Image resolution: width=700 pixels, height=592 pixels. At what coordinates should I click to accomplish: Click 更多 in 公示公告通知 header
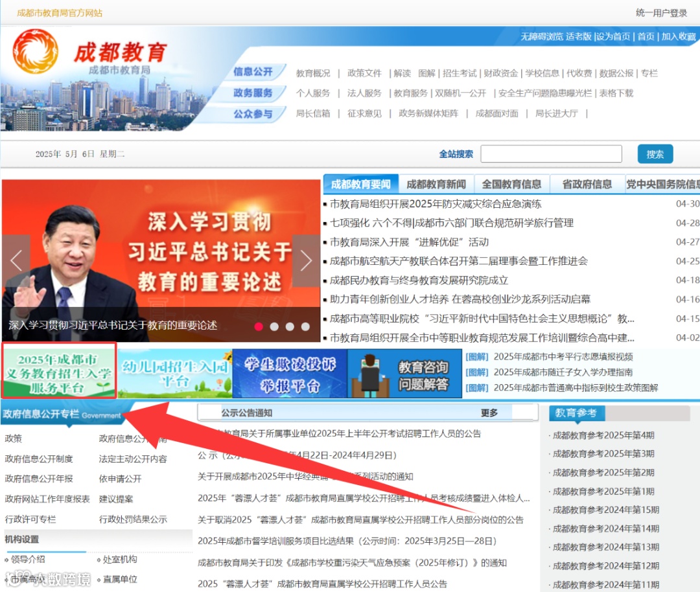point(489,413)
